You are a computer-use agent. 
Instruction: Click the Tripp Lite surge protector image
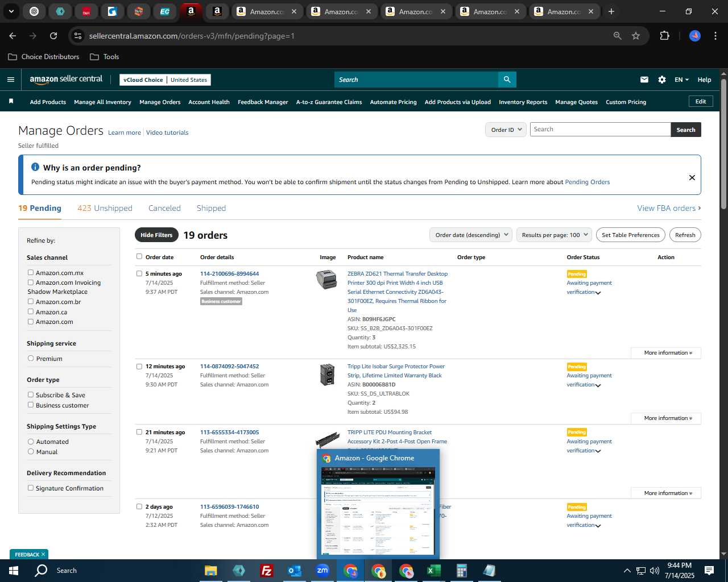click(327, 375)
